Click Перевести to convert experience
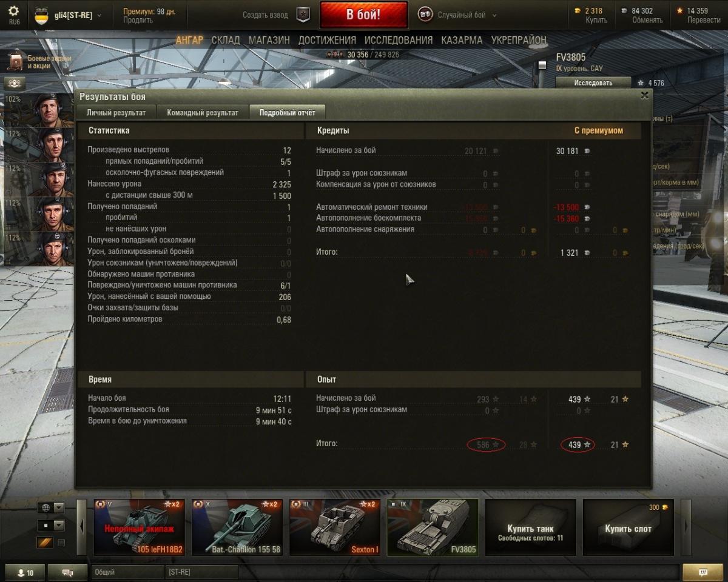The width and height of the screenshot is (728, 582). pos(704,20)
